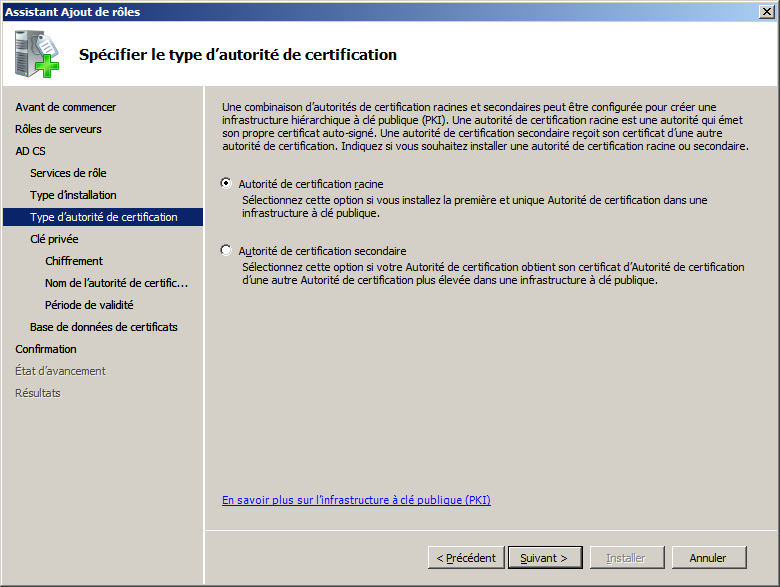Viewport: 780px width, 587px height.
Task: Select Autorité de certification racine option
Action: 226,184
